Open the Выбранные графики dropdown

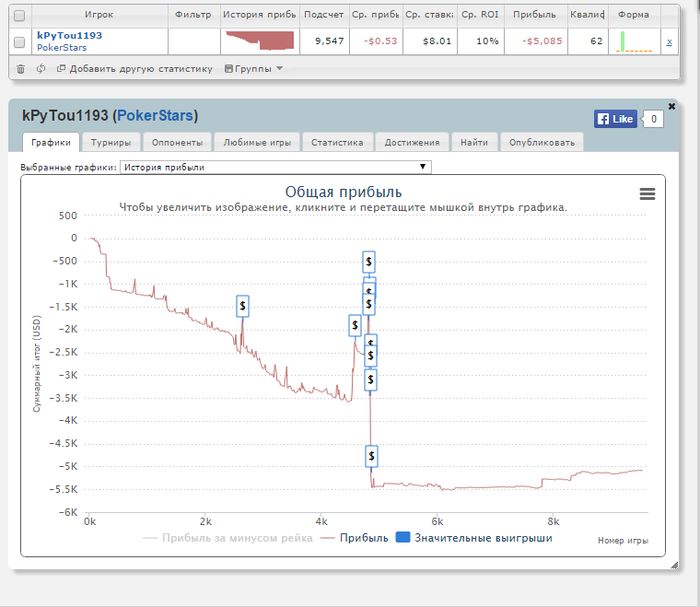(275, 167)
